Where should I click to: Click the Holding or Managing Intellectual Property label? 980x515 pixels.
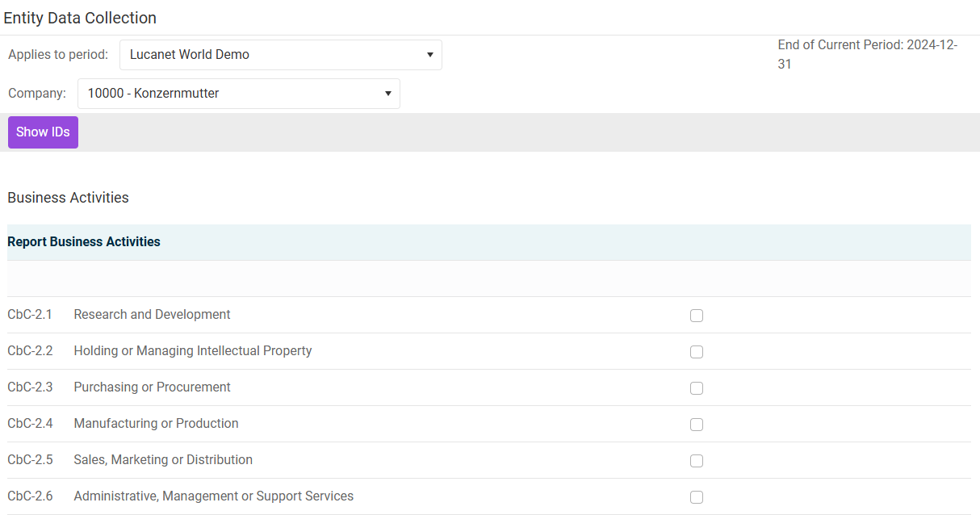pos(192,351)
